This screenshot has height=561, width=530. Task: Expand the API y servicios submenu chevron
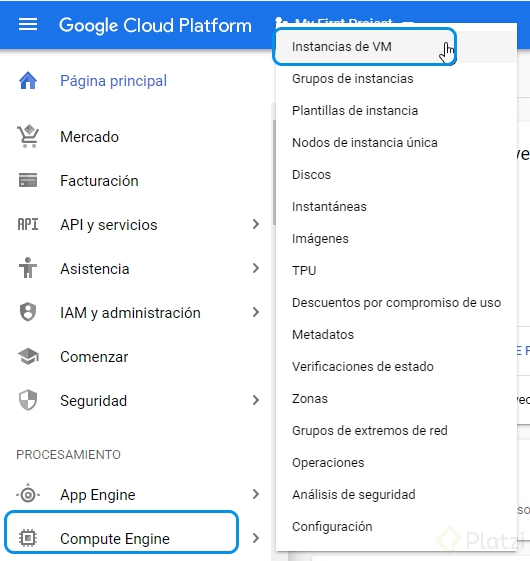click(256, 224)
